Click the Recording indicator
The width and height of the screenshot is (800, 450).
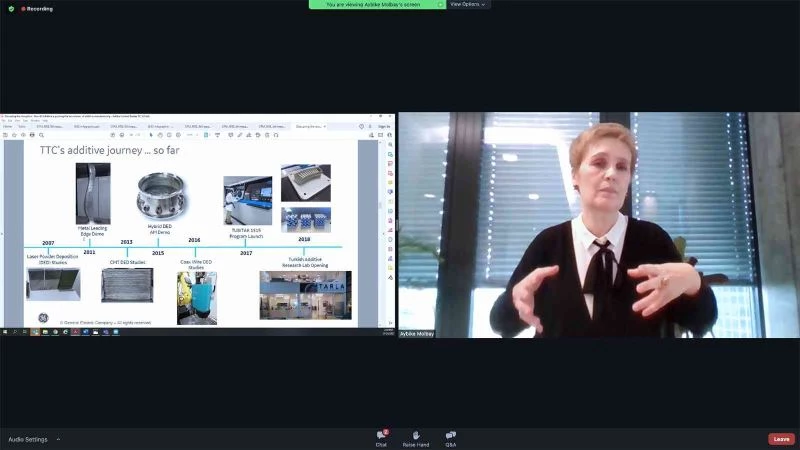38,9
